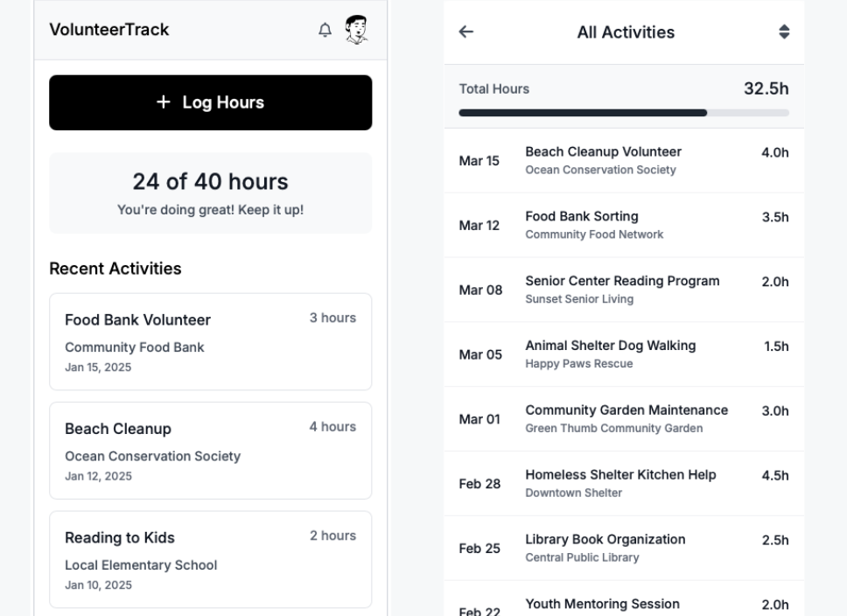Select the Food Bank Sorting row
Image resolution: width=847 pixels, height=616 pixels.
coord(624,226)
